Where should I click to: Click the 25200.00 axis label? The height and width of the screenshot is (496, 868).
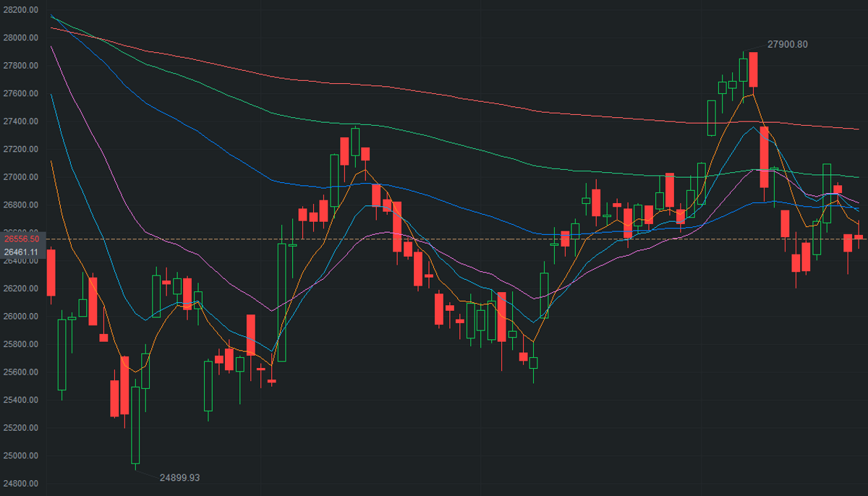pyautogui.click(x=20, y=428)
